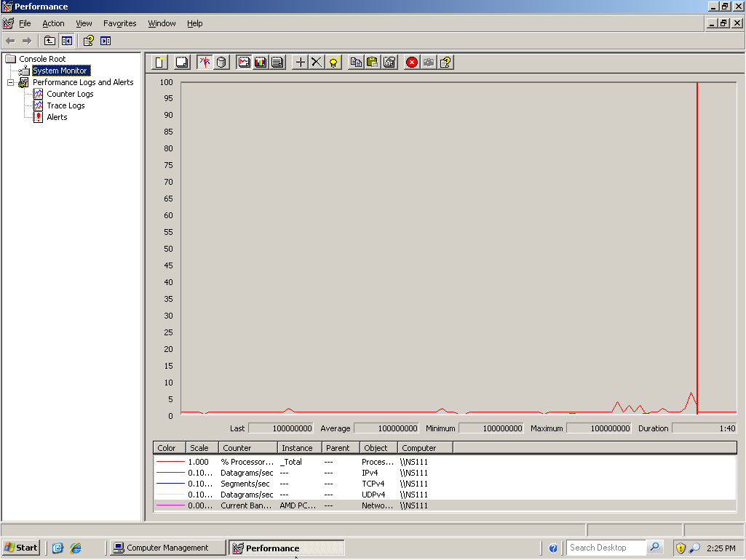Viewport: 746px width, 560px height.
Task: Click the Delete counter X icon
Action: point(317,63)
